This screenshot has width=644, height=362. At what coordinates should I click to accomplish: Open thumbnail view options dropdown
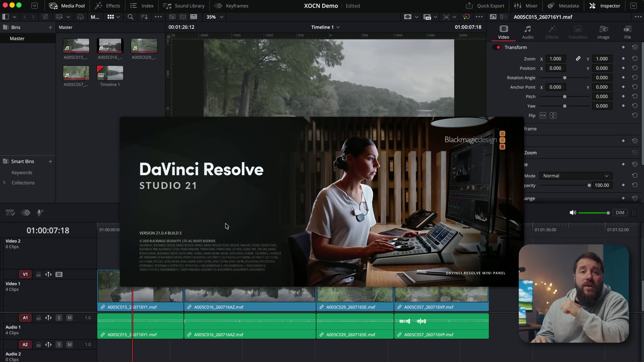[118, 17]
